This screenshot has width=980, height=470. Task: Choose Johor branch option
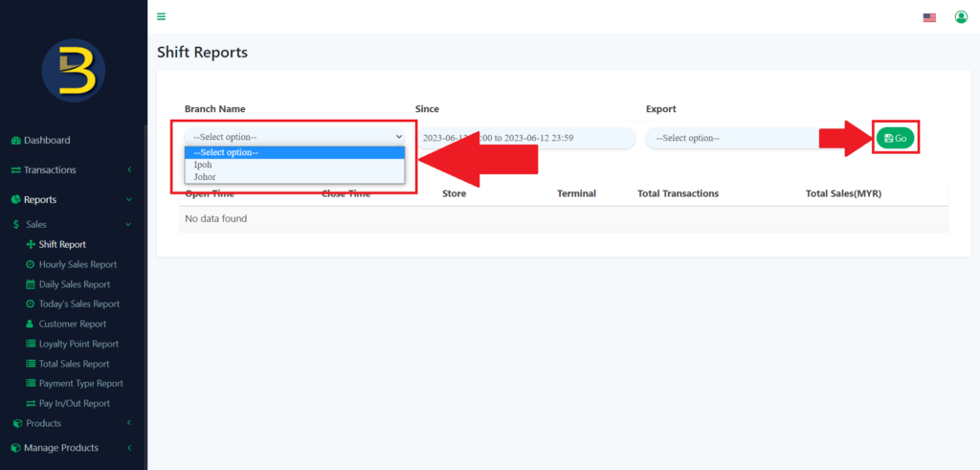pyautogui.click(x=205, y=177)
